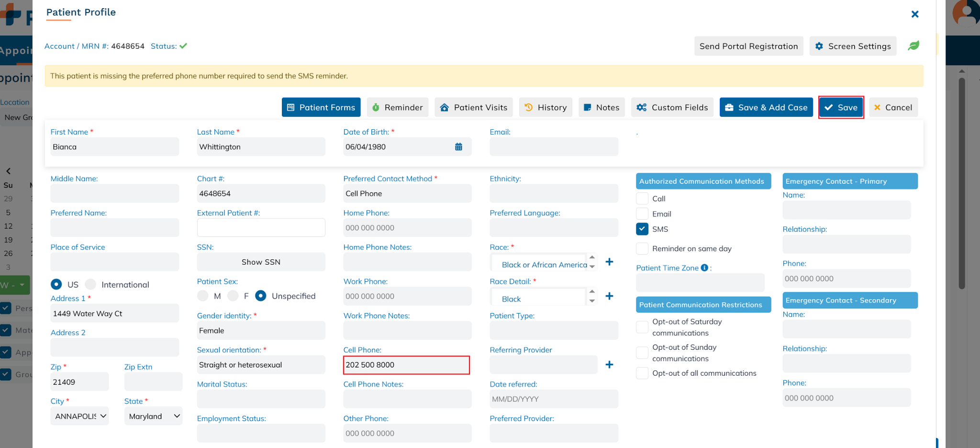
Task: Enable Reminder on same day checkbox
Action: point(642,248)
